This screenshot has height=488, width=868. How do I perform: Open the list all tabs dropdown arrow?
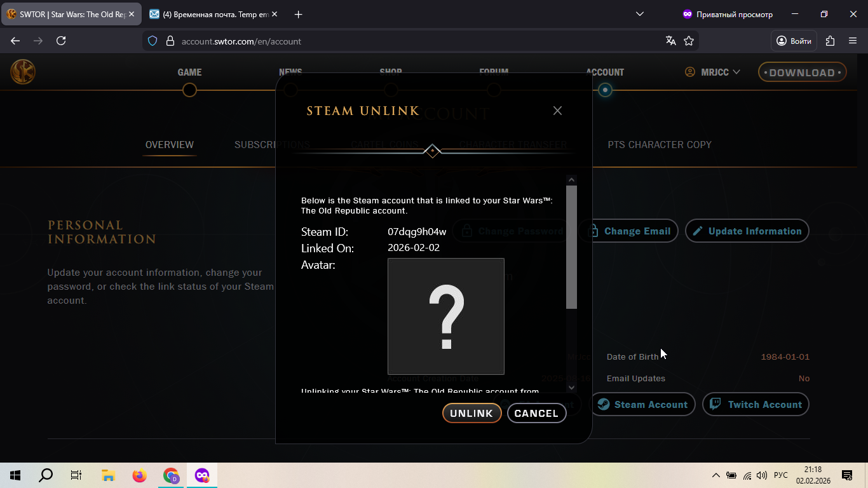(640, 14)
